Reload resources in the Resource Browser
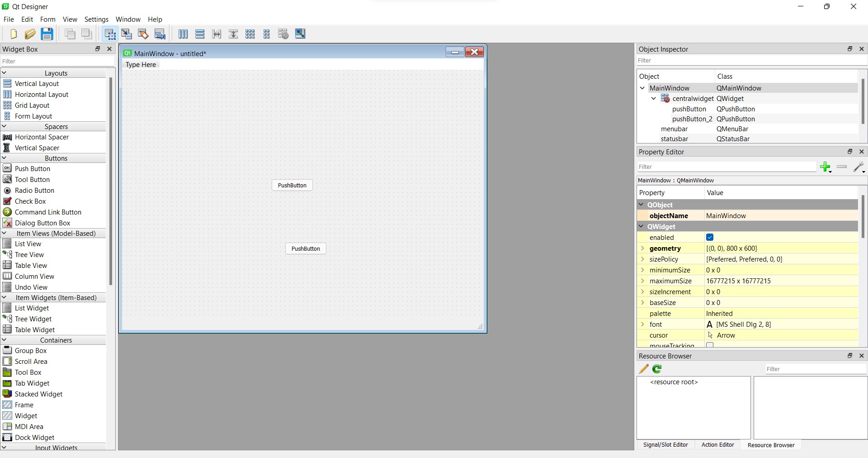Viewport: 868px width, 458px height. (x=656, y=369)
